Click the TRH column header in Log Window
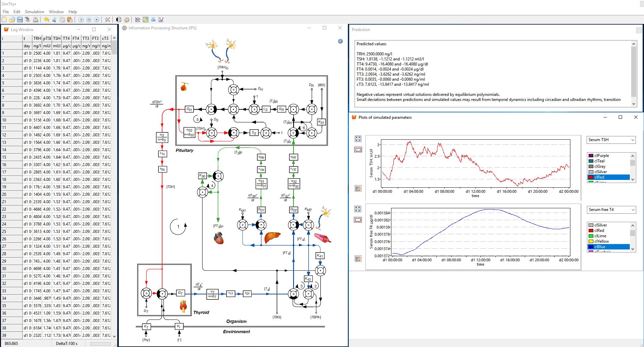The height and width of the screenshot is (347, 644). [37, 38]
